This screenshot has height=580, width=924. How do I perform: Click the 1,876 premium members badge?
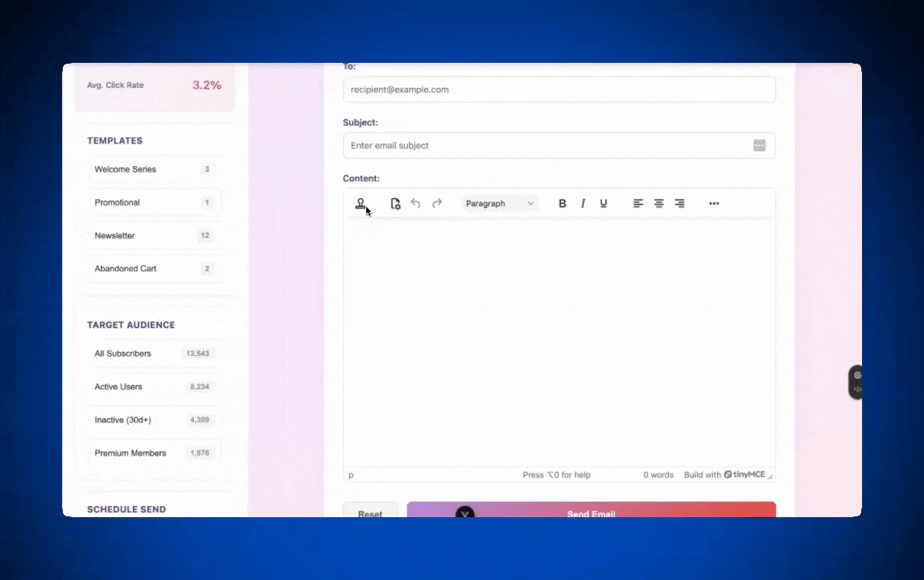[200, 453]
